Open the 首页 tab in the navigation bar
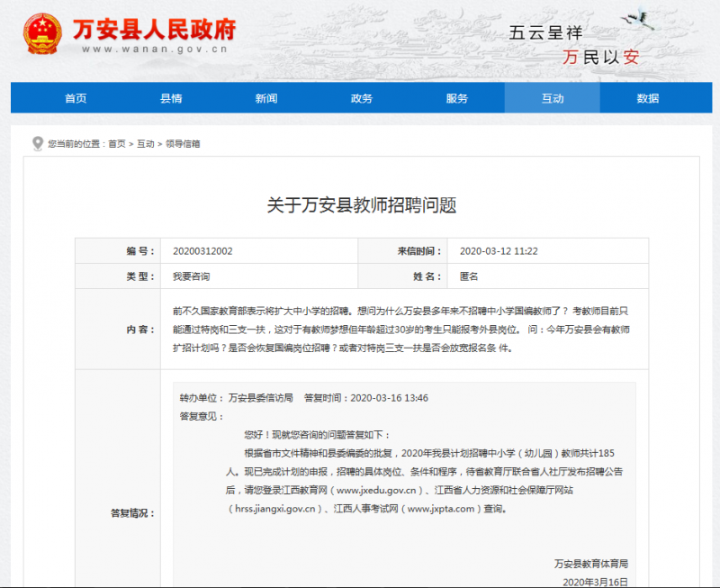 tap(76, 98)
